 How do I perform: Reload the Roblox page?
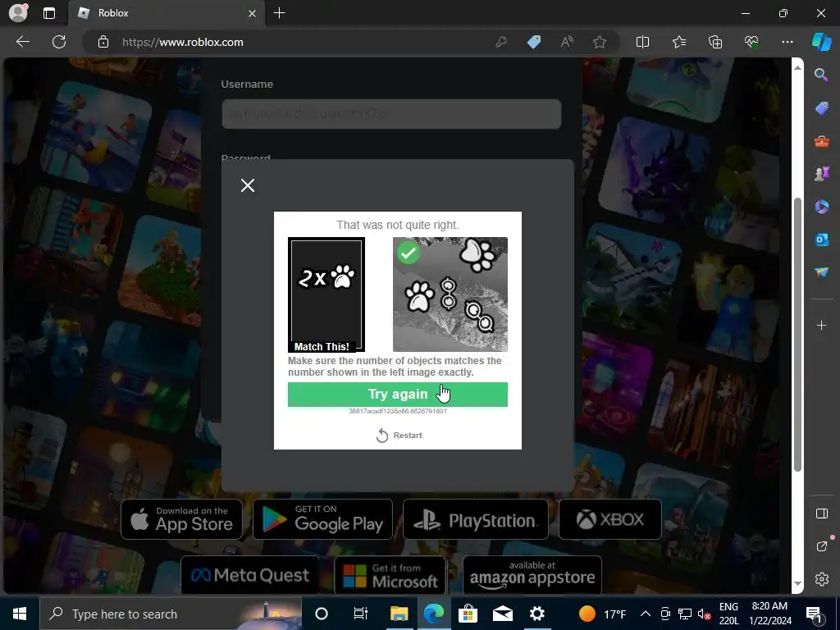[59, 42]
